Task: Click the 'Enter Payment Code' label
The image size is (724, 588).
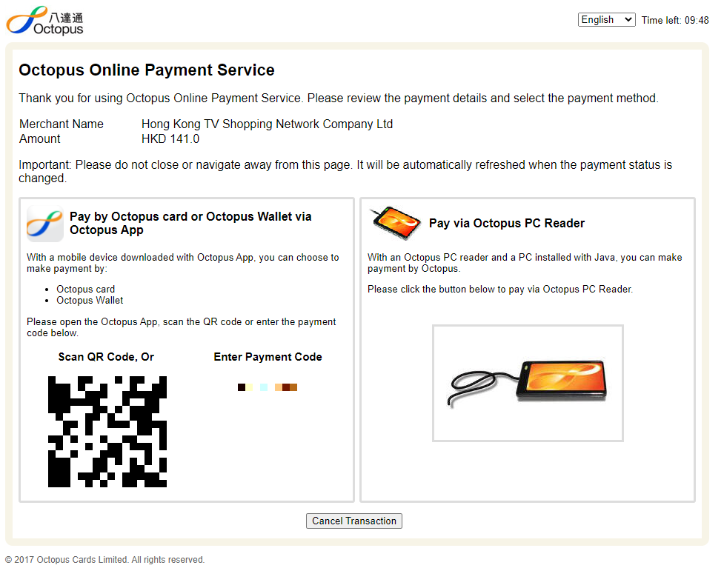Action: 268,357
